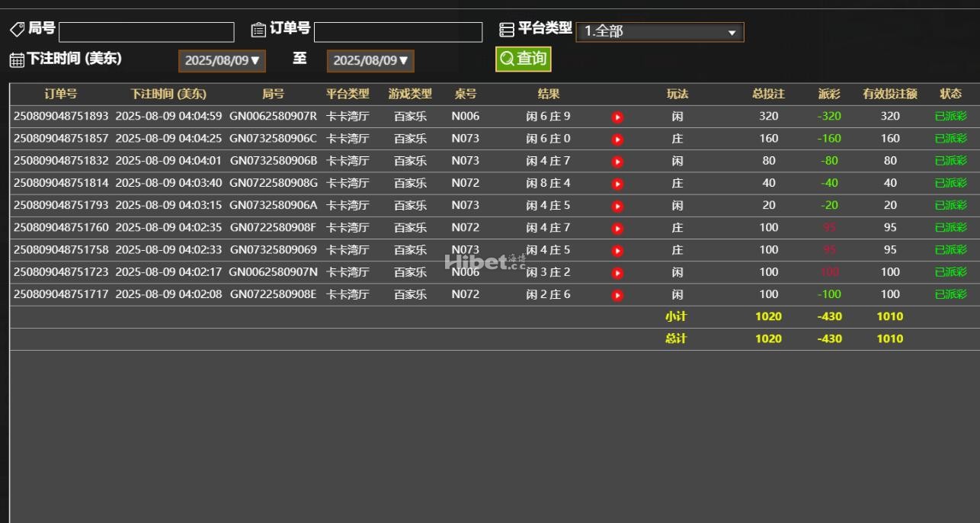The image size is (980, 523).
Task: Open the start date picker
Action: (222, 61)
